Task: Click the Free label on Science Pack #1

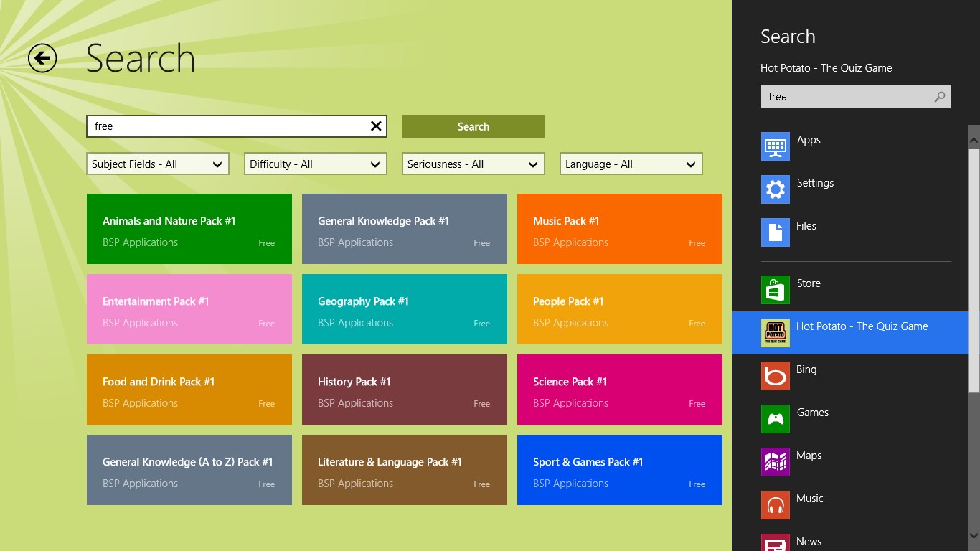Action: click(697, 404)
